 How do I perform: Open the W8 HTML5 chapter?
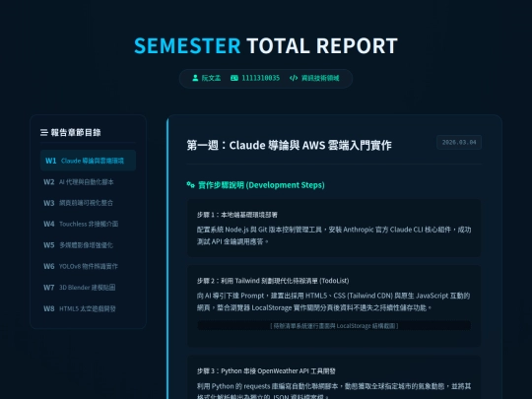pos(88,308)
